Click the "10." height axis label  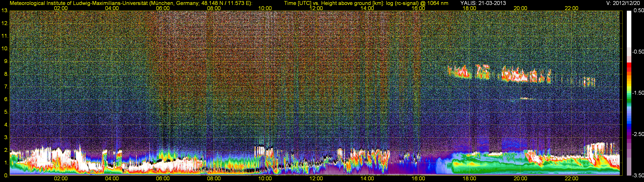coord(5,49)
